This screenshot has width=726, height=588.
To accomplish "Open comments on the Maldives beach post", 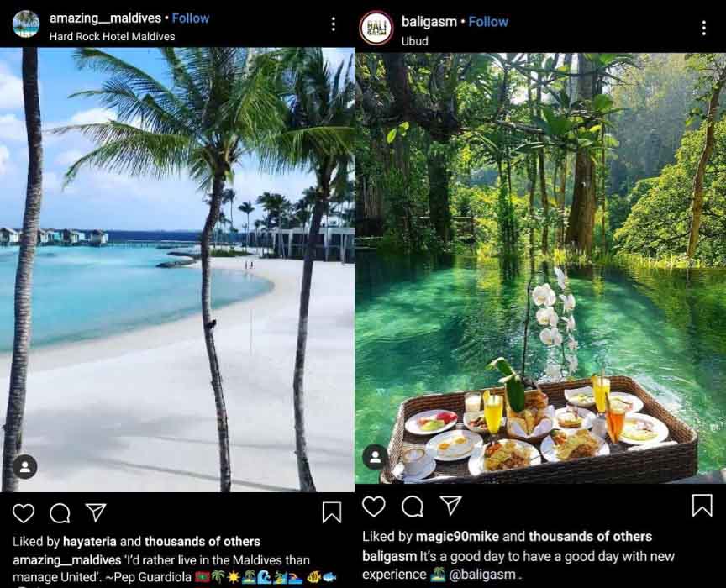I will point(60,513).
